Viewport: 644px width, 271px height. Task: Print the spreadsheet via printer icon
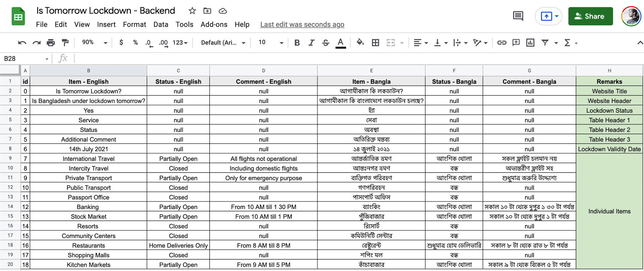point(51,43)
